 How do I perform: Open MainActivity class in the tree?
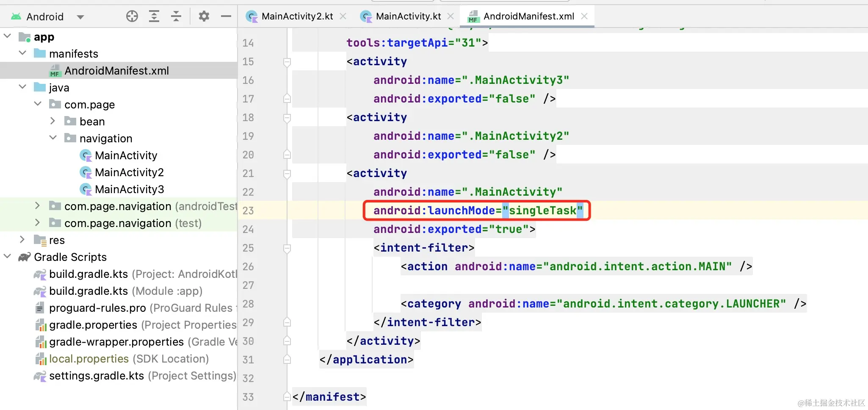tap(126, 155)
